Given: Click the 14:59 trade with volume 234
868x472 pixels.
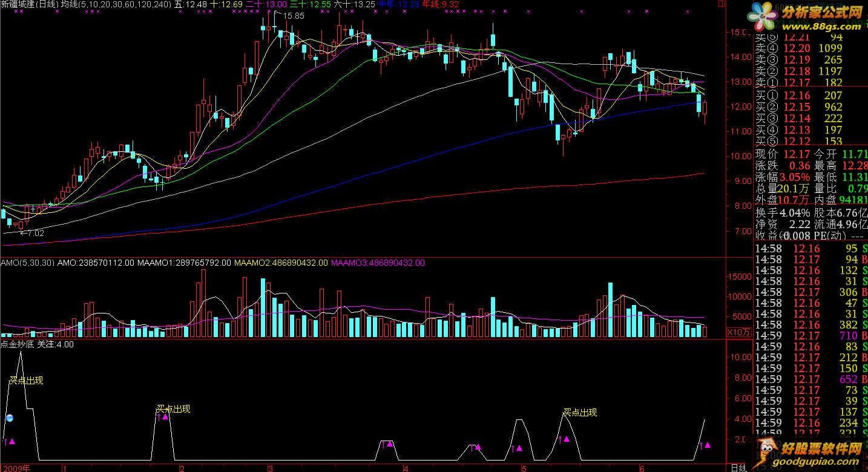Looking at the screenshot, I should tap(810, 423).
